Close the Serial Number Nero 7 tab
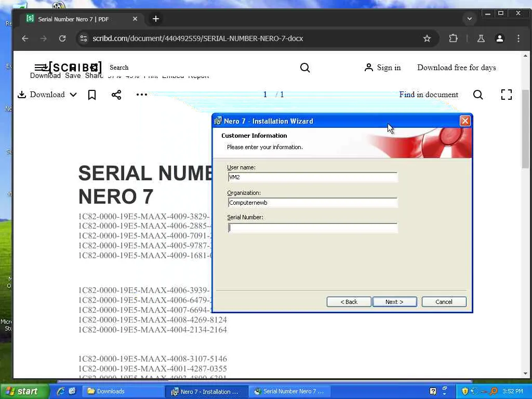532x399 pixels. click(x=135, y=19)
